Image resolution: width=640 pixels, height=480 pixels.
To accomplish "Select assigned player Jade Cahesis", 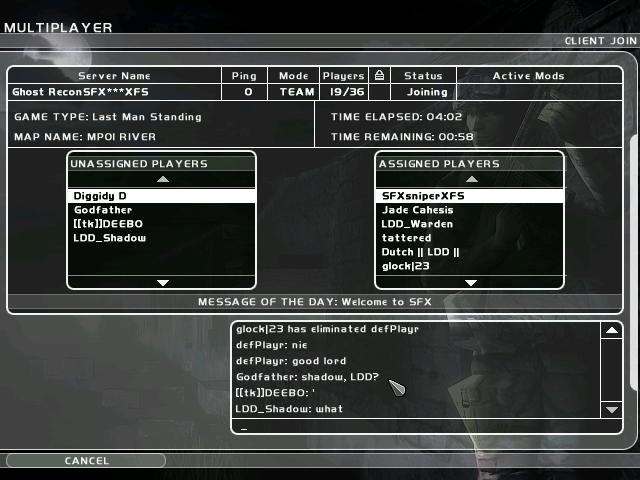I will pos(469,210).
